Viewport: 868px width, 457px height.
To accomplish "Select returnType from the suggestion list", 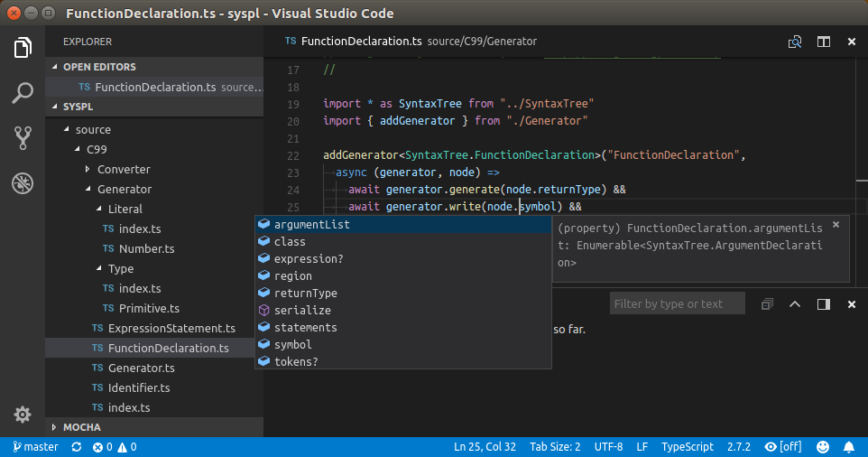I will point(306,294).
